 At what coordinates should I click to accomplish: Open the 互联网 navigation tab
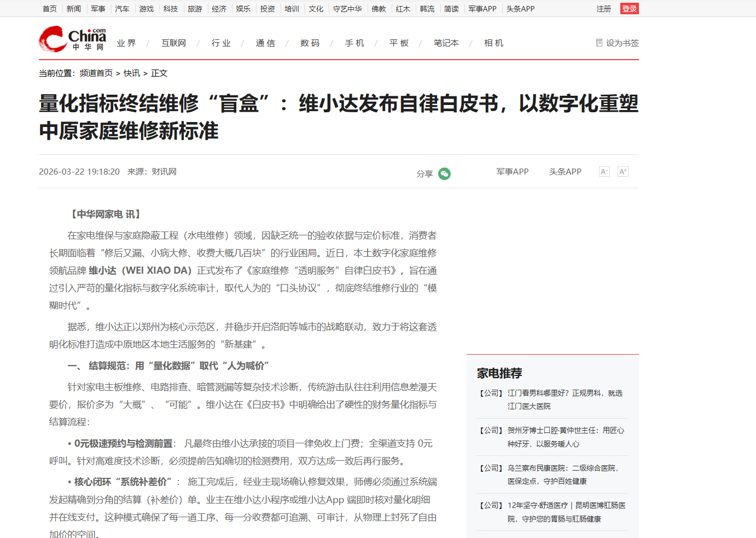coord(173,43)
